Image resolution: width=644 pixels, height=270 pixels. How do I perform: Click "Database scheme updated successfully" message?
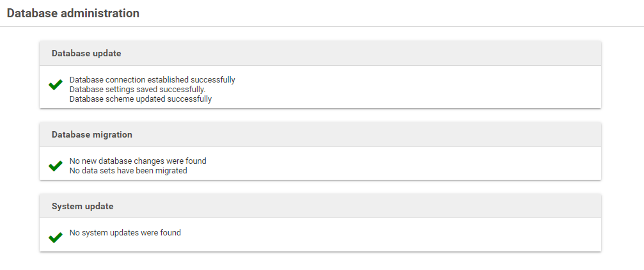tap(140, 99)
